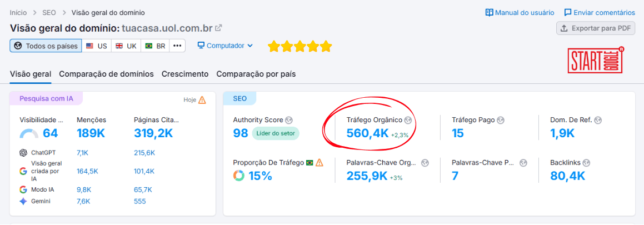Switch to the Crescimento tab
Viewport: 644px width, 225px height.
[185, 74]
